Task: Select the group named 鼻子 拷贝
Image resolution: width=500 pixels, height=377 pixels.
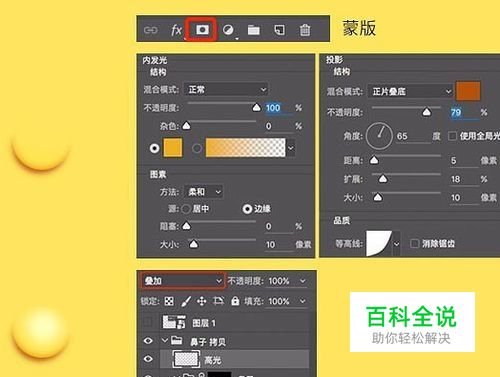Action: [x=208, y=342]
